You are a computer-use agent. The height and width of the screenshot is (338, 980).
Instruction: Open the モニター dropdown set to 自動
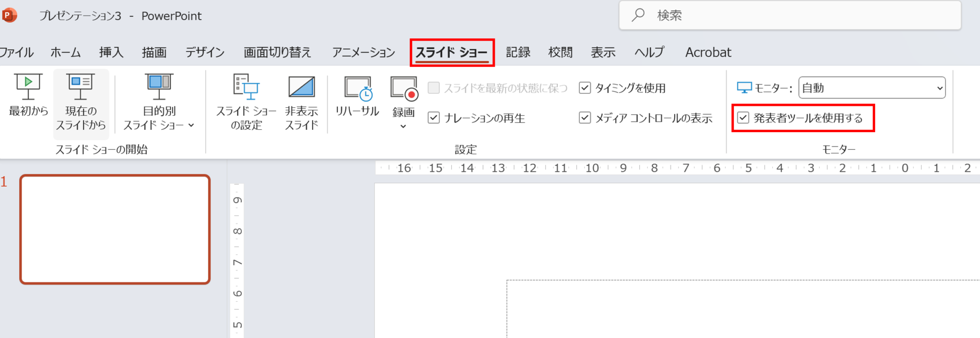pos(871,88)
